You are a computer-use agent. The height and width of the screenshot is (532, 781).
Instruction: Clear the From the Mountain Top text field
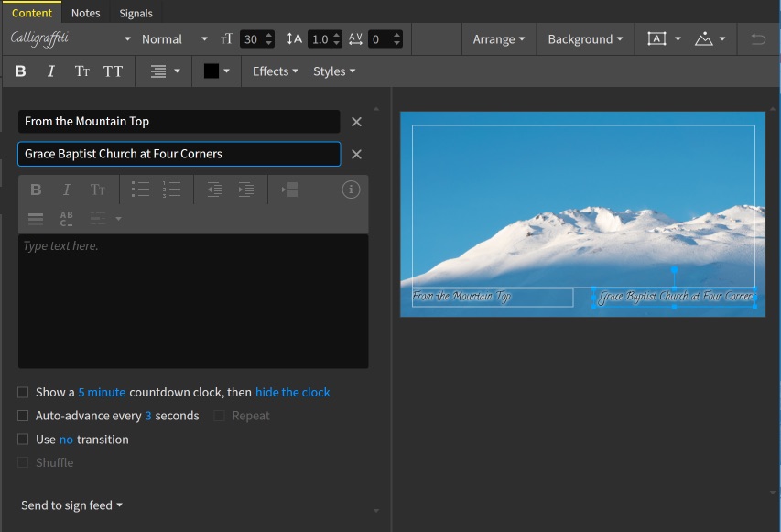pos(356,121)
